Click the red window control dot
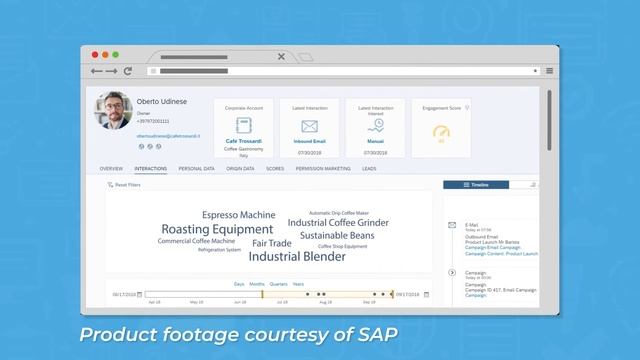This screenshot has height=360, width=640. (95, 55)
